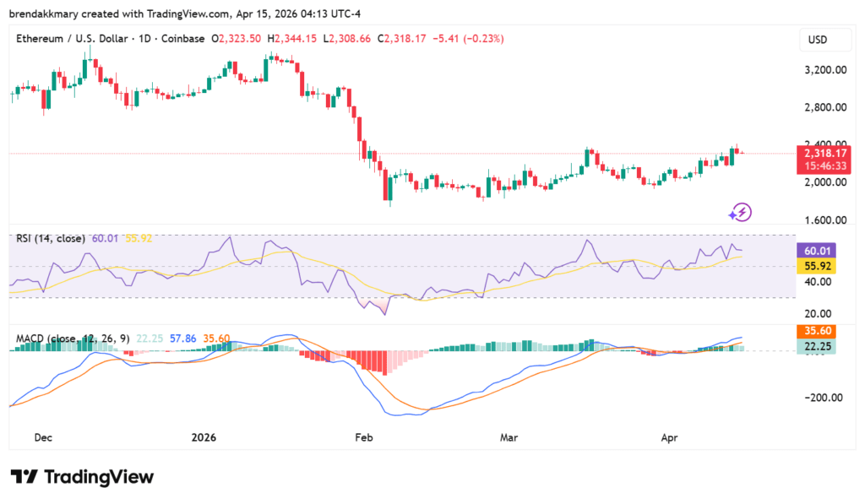The height and width of the screenshot is (504, 865).
Task: Click the countdown timer 15:46:33
Action: pos(824,166)
